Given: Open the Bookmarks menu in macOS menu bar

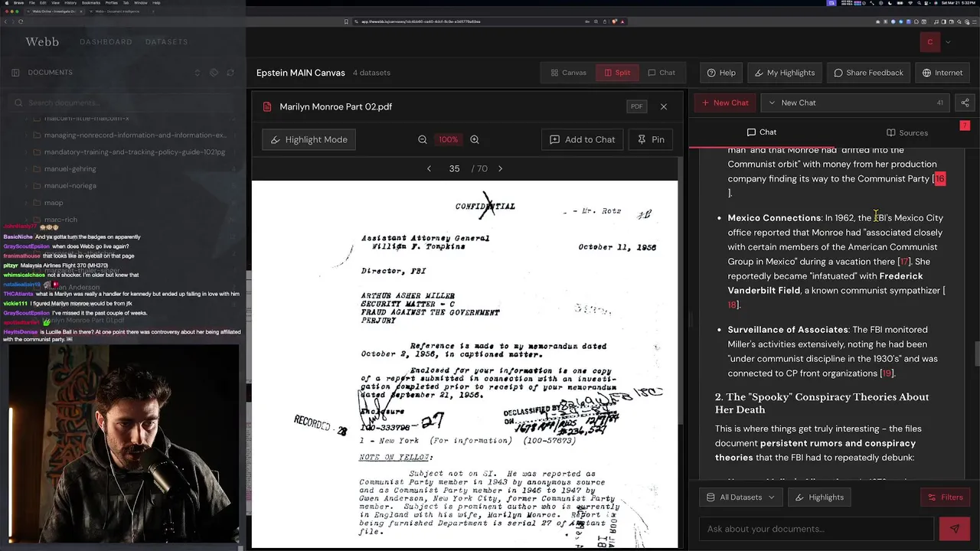Looking at the screenshot, I should tap(91, 3).
